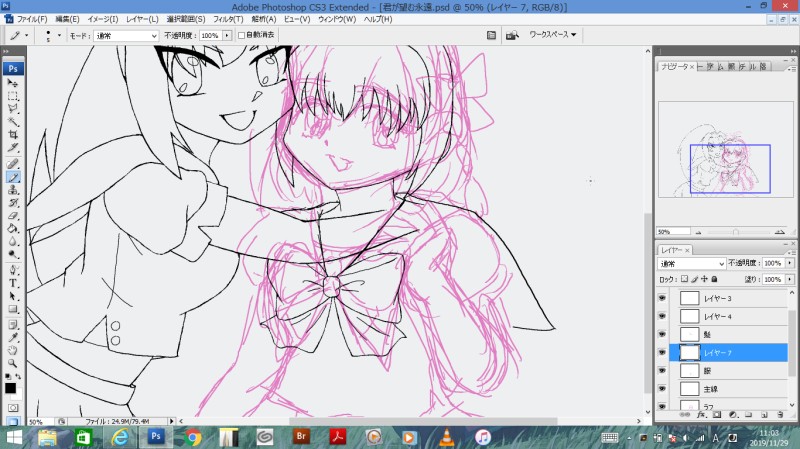The height and width of the screenshot is (449, 800).
Task: Select the Crop tool
Action: pyautogui.click(x=13, y=134)
